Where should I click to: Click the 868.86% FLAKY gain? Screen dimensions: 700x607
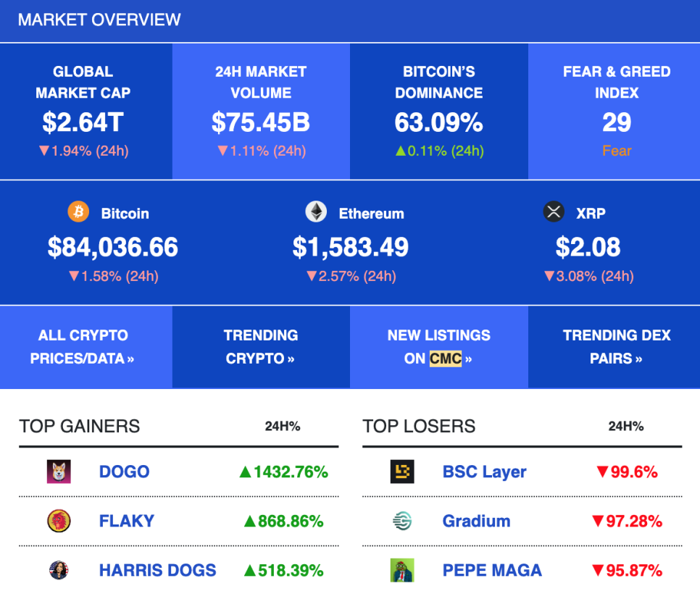click(283, 521)
